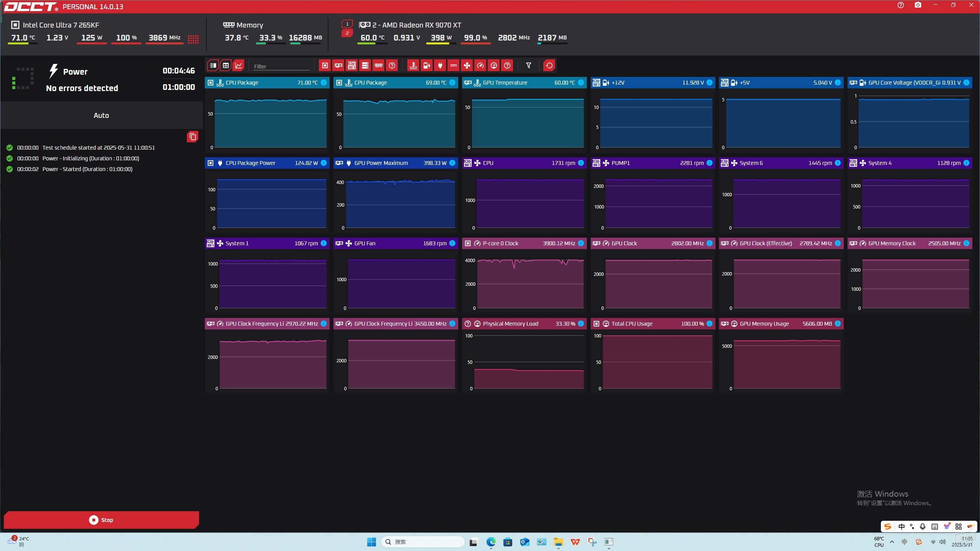This screenshot has width=980, height=551.
Task: Copy the test log to clipboard
Action: click(x=193, y=137)
